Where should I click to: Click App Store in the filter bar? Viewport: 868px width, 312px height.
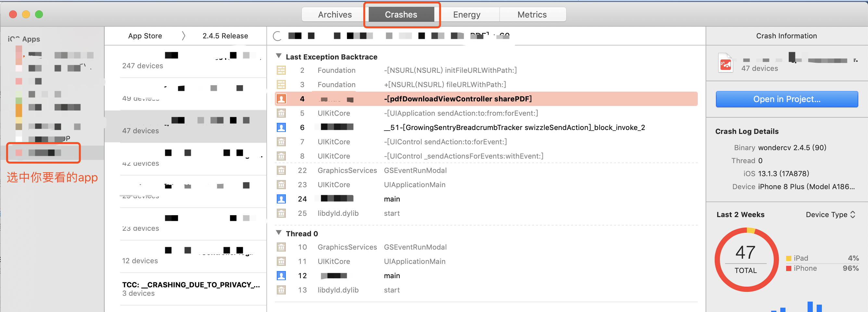(145, 36)
